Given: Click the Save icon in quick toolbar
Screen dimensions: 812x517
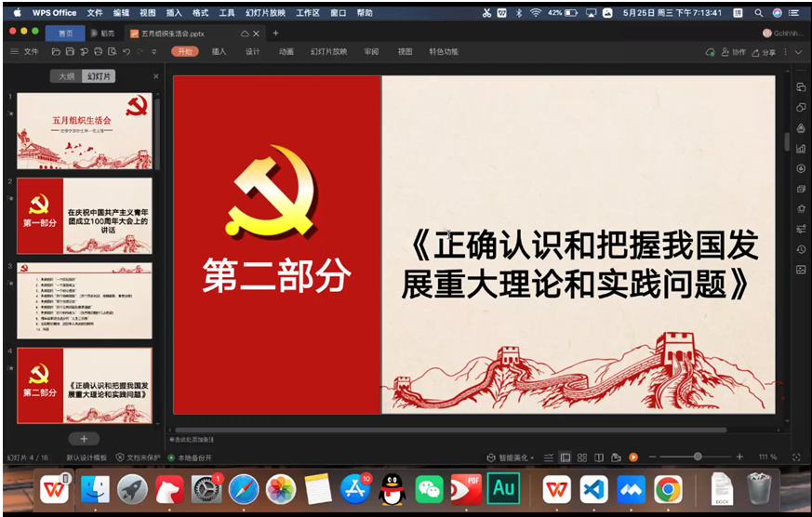Looking at the screenshot, I should click(70, 52).
